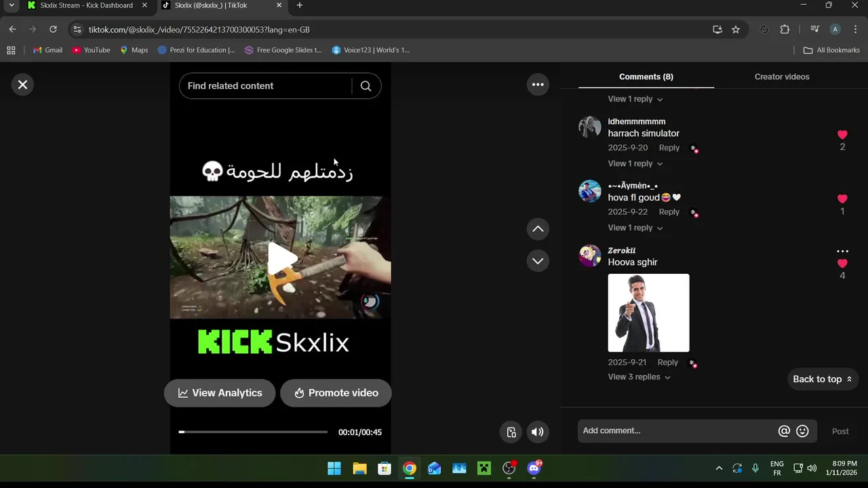Reload the page
Viewport: 868px width, 488px height.
[x=53, y=30]
